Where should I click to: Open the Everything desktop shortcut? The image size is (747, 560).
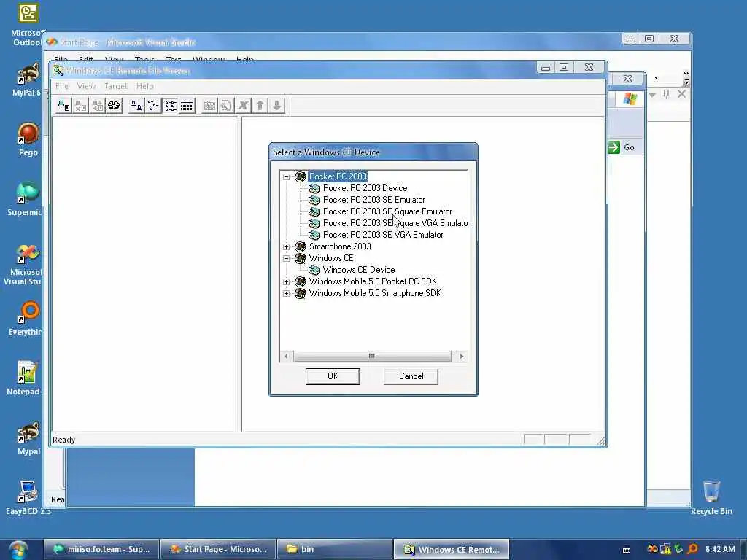coord(26,318)
